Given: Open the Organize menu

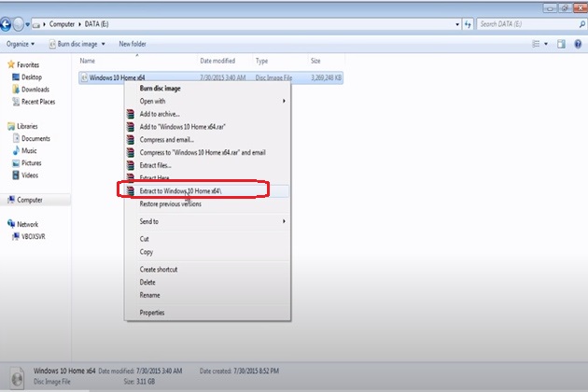Looking at the screenshot, I should coord(21,44).
